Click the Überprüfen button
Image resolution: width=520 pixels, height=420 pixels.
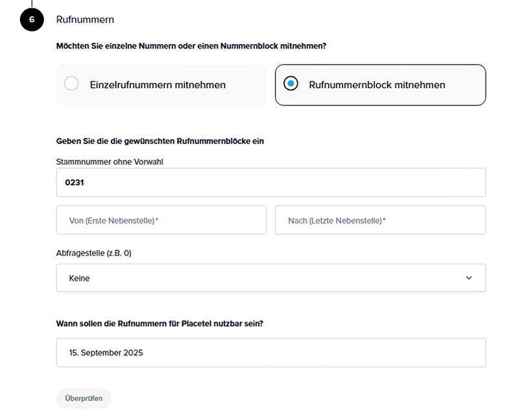(x=84, y=398)
